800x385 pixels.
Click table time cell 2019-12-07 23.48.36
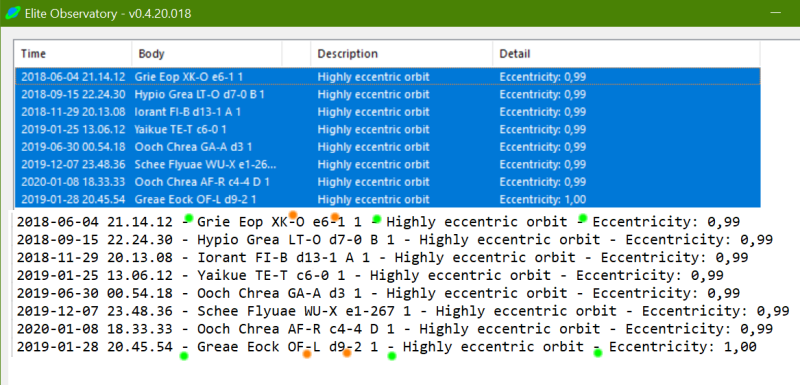click(73, 164)
